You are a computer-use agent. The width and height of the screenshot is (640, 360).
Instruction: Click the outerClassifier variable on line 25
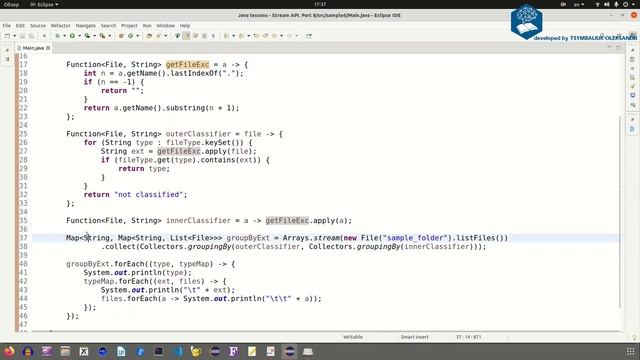click(x=198, y=134)
